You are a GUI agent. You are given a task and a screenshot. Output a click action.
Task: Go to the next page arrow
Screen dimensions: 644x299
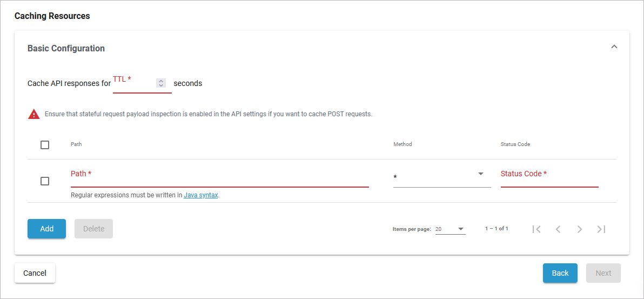(580, 229)
